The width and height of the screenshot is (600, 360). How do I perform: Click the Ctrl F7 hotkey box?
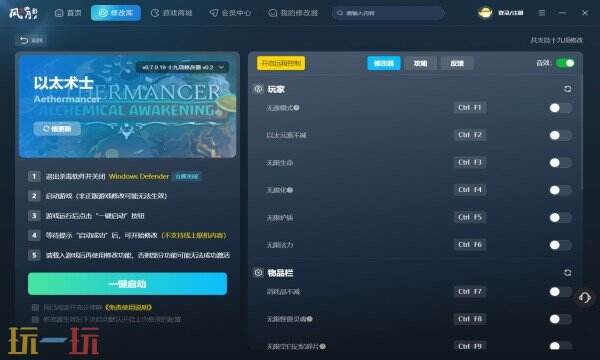470,292
